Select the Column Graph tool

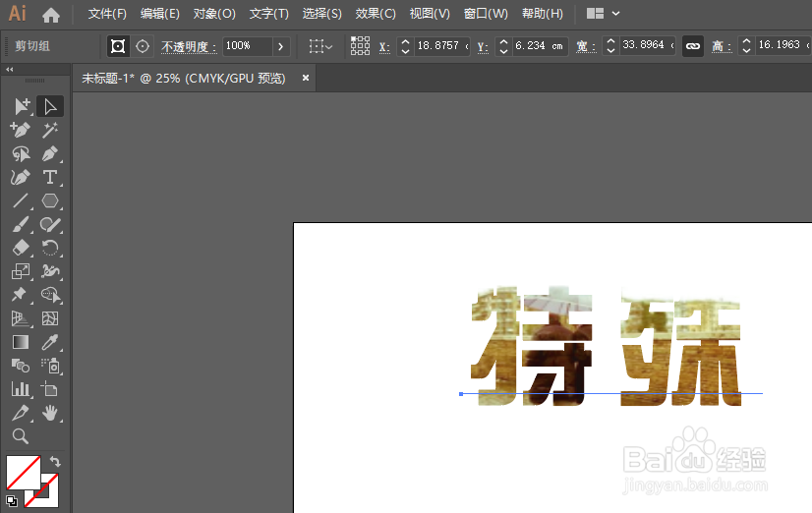pyautogui.click(x=21, y=389)
